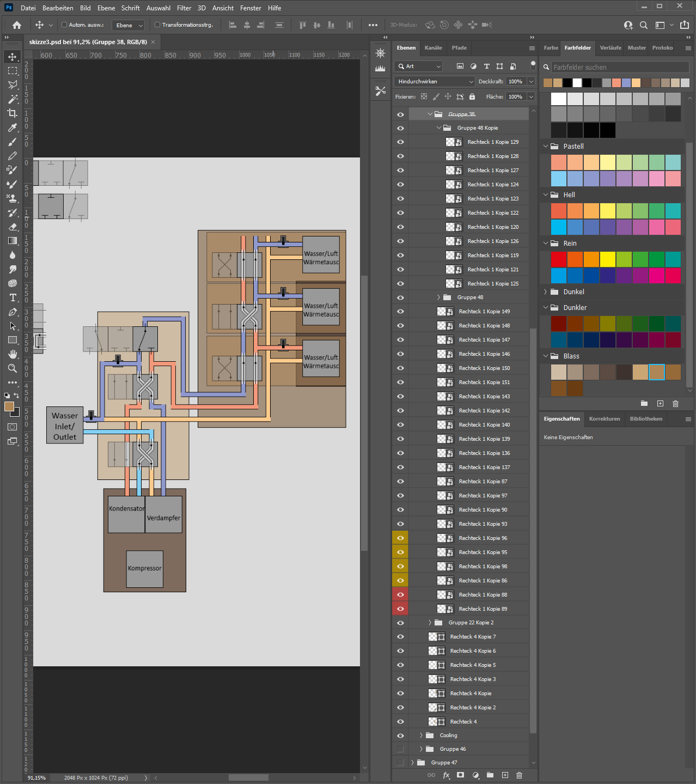Open the Fläche fill dropdown arrow

click(x=531, y=97)
